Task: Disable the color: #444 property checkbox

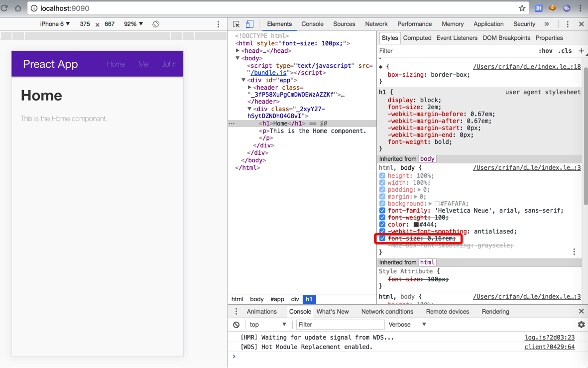Action: click(x=382, y=225)
